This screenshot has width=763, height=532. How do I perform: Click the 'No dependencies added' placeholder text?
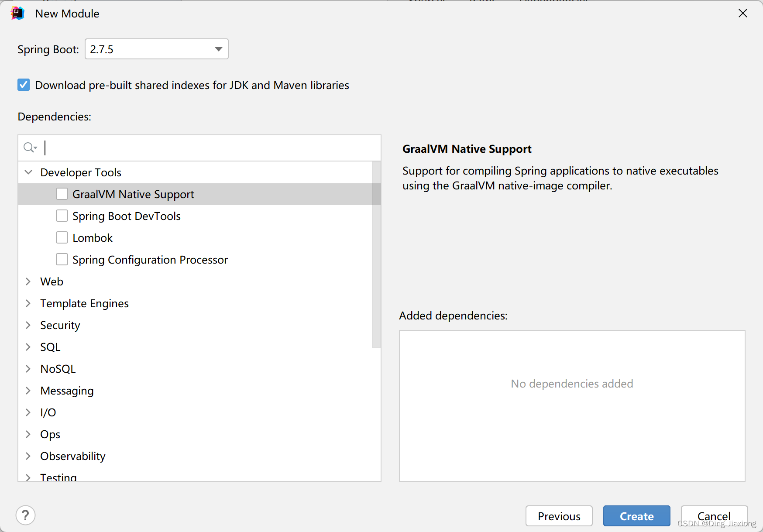point(572,384)
